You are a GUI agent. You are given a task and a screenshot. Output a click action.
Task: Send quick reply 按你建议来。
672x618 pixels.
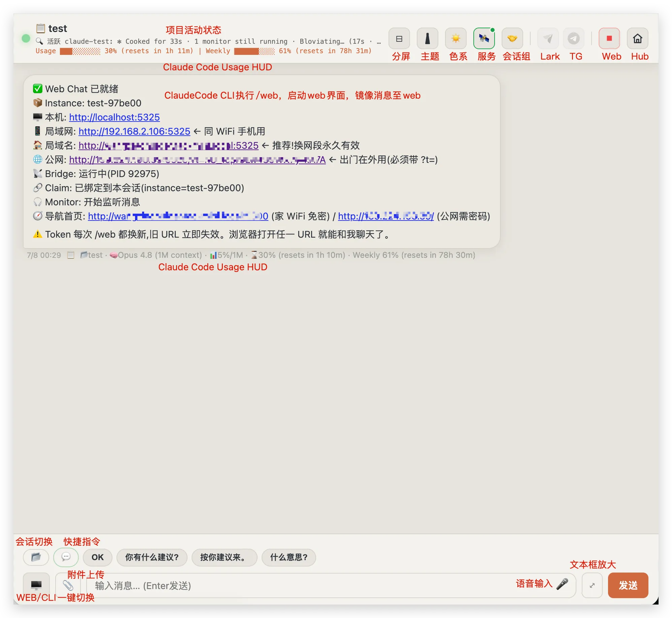pyautogui.click(x=224, y=557)
